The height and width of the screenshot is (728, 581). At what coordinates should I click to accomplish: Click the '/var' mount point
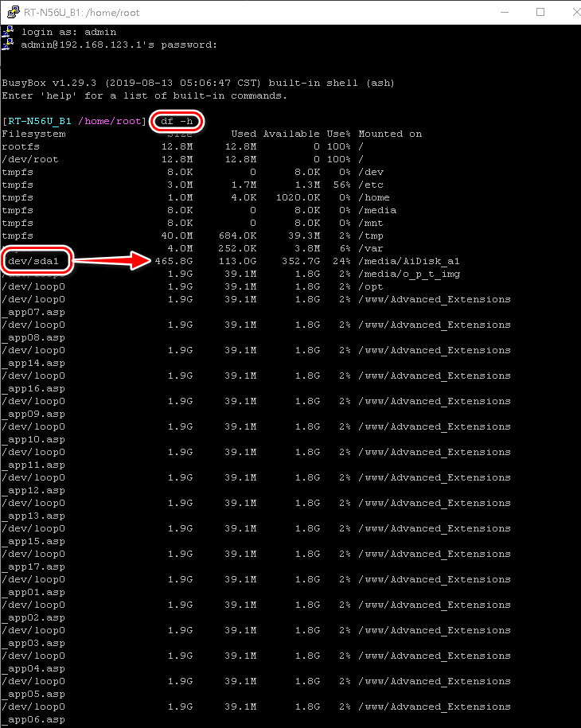[x=371, y=248]
